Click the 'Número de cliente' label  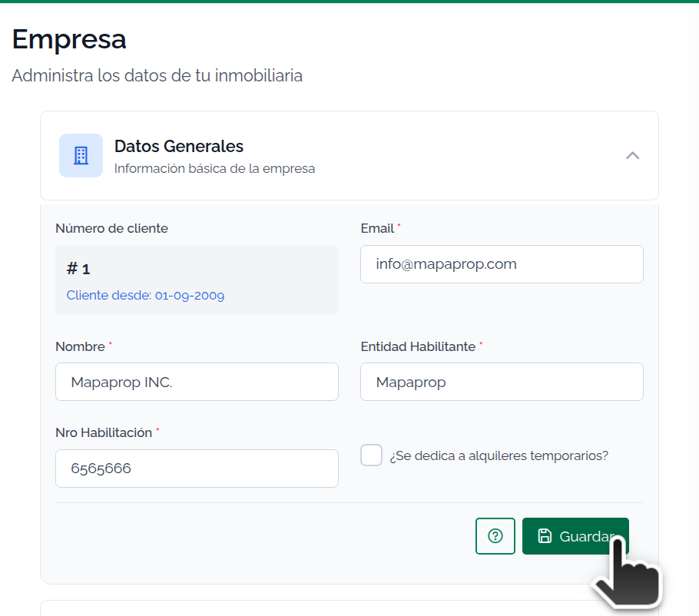tap(112, 228)
